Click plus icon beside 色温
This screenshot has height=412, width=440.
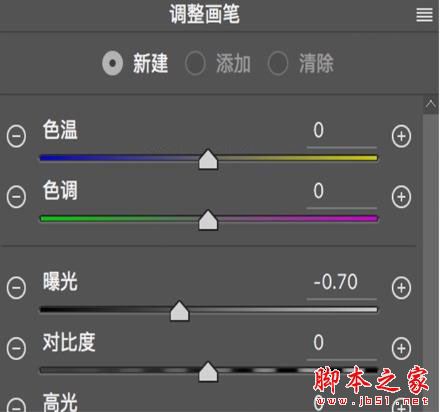pos(401,136)
